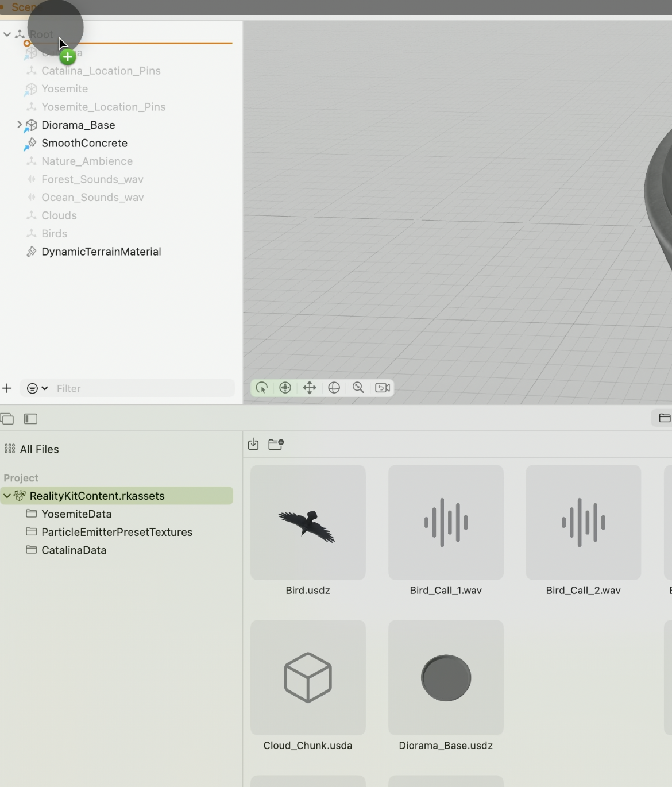Select the Bird_Call_2.wav audio thumbnail
672x787 pixels.
(584, 522)
